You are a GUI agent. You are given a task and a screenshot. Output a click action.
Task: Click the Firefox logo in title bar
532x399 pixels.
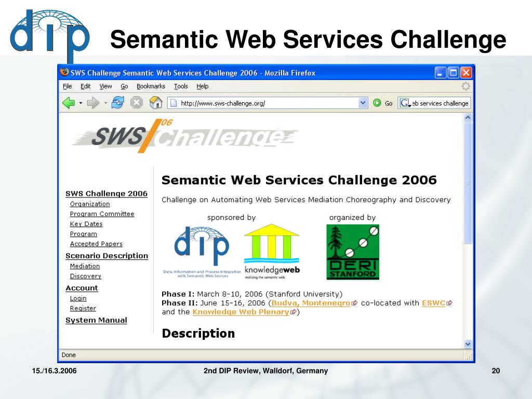pyautogui.click(x=64, y=72)
